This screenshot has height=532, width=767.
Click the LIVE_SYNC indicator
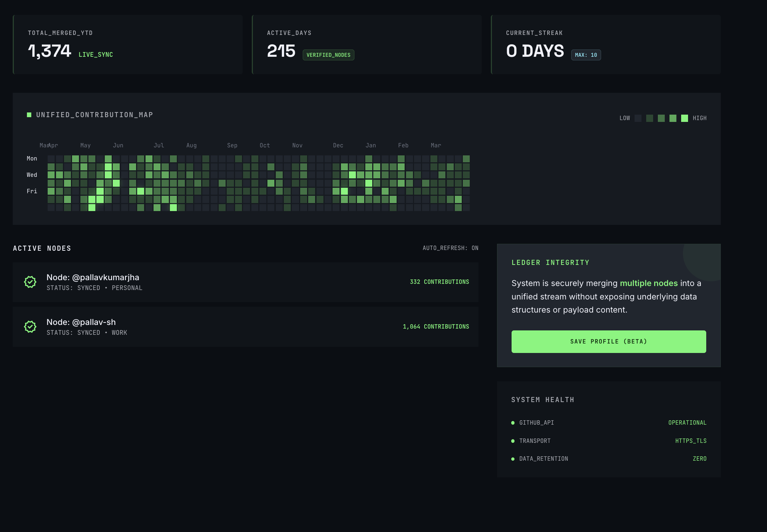[x=96, y=55]
